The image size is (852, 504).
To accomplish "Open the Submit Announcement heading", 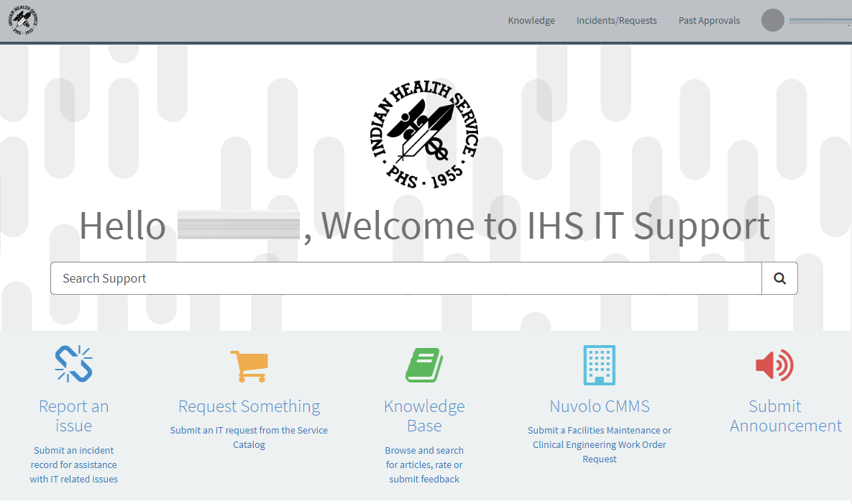I will coord(786,416).
